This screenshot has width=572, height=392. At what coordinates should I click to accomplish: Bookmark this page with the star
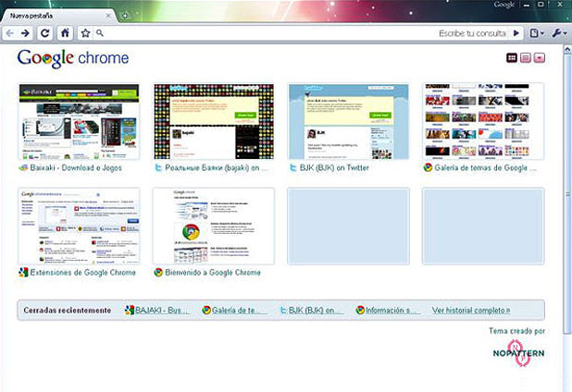(85, 33)
